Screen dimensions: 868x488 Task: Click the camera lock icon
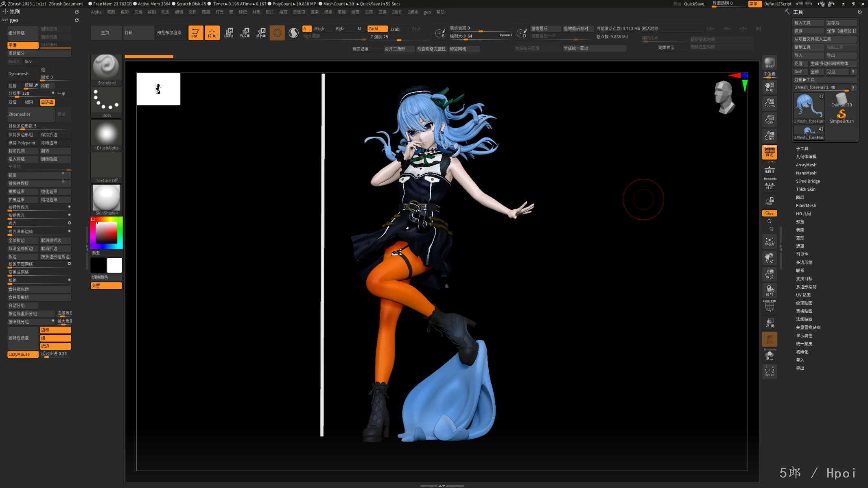770,200
